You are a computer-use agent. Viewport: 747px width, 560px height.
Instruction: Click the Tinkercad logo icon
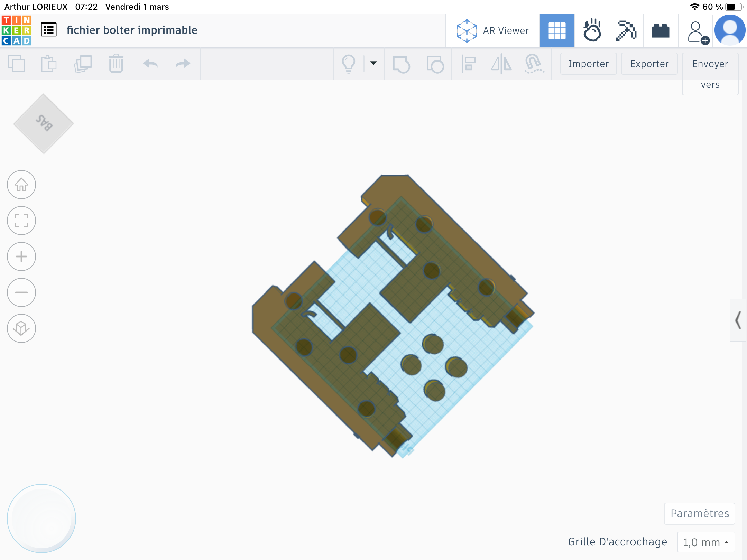pos(16,30)
